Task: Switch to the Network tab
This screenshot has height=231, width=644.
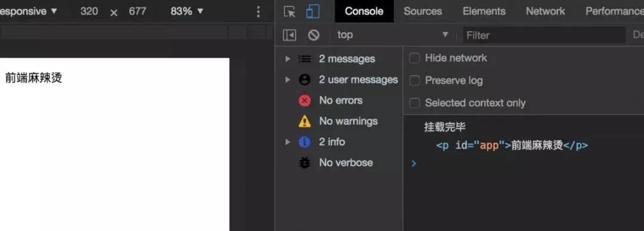Action: pyautogui.click(x=546, y=11)
